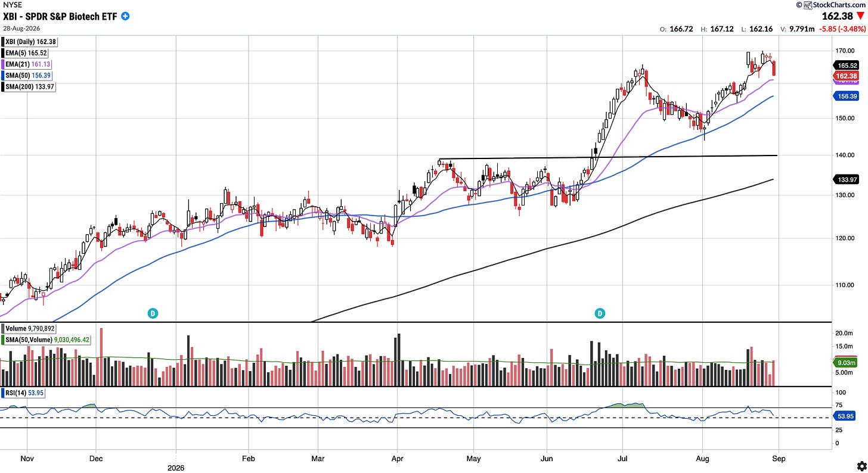868x473 pixels.
Task: Click the 140.00 price axis label
Action: [x=846, y=155]
